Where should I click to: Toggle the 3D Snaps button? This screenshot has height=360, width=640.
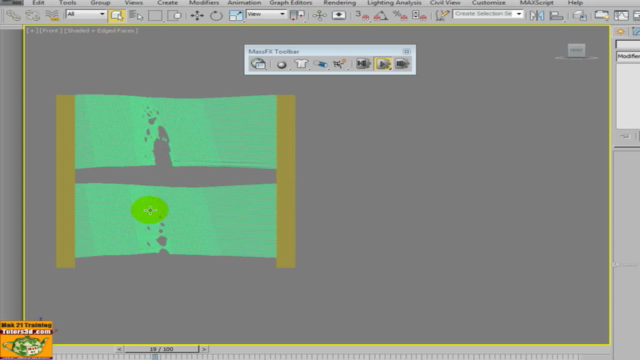[x=362, y=16]
